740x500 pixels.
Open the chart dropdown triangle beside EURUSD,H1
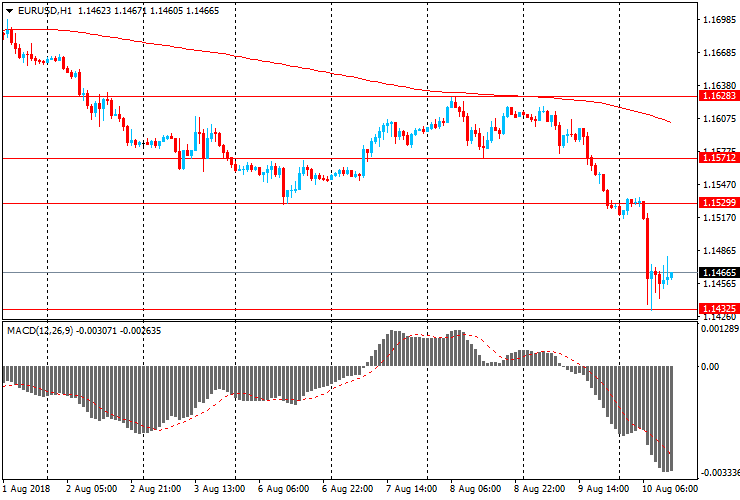[x=9, y=11]
